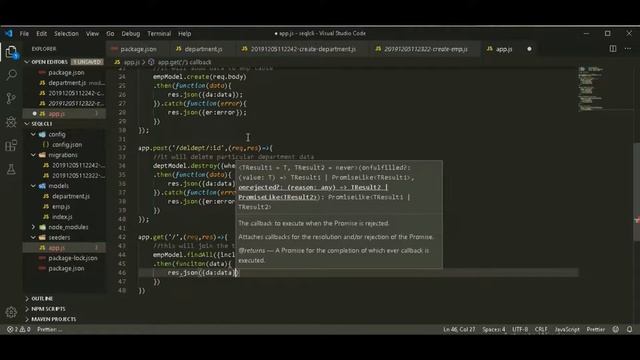Click the Split Editor icon
640x360 pixels.
pyautogui.click(x=613, y=49)
